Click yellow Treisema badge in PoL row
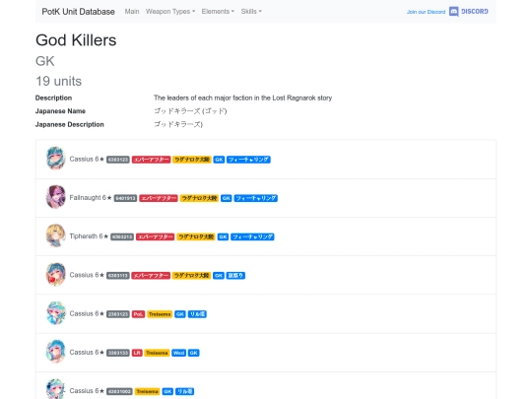The image size is (532, 399). pyautogui.click(x=160, y=314)
